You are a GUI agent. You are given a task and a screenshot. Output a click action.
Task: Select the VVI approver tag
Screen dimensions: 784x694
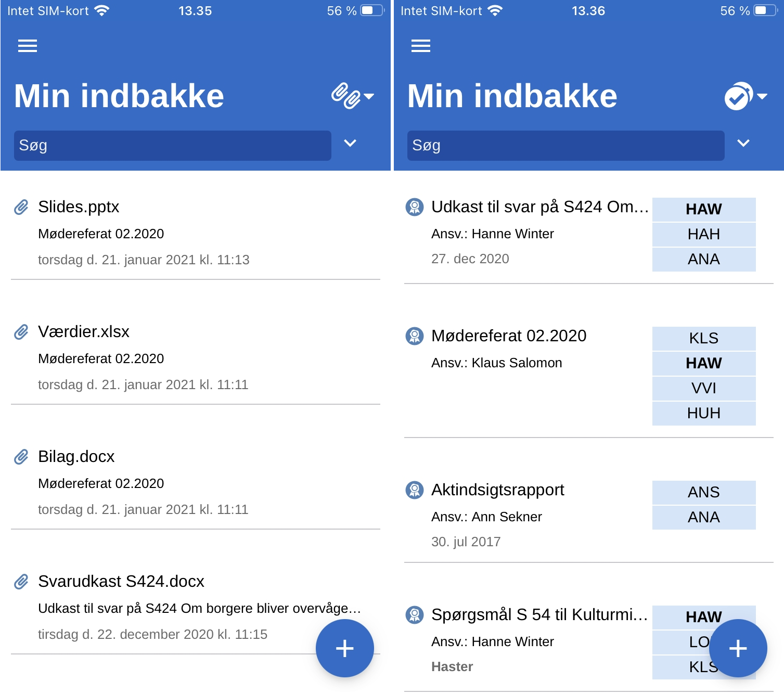coord(703,388)
